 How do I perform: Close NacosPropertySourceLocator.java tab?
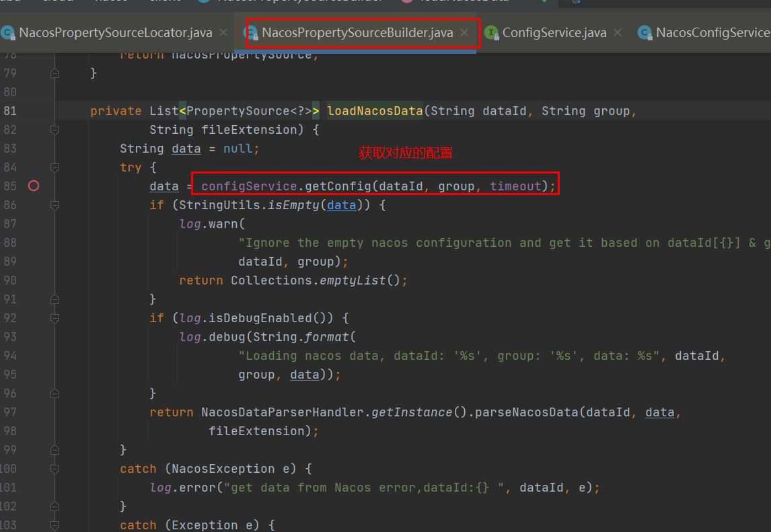point(224,32)
